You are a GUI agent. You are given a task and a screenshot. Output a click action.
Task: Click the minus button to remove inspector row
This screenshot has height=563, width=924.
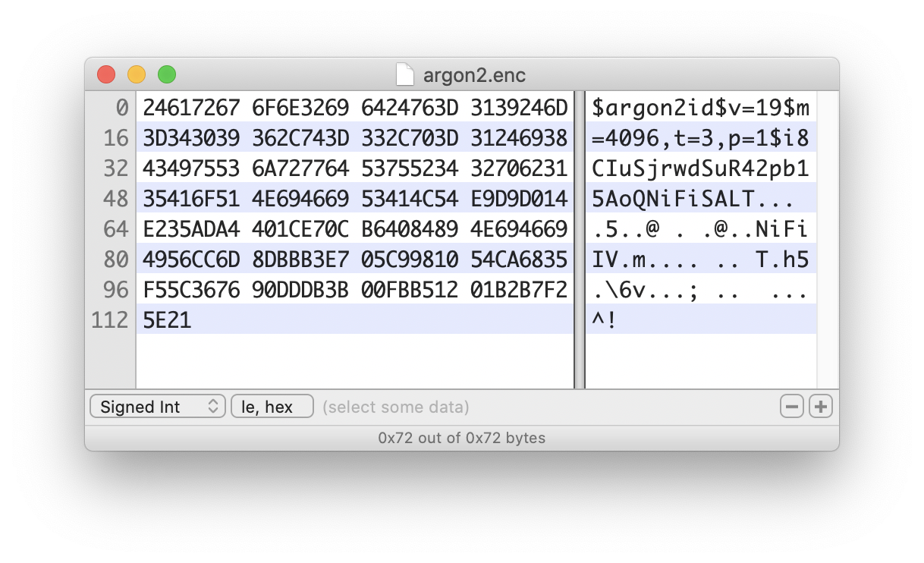click(791, 406)
